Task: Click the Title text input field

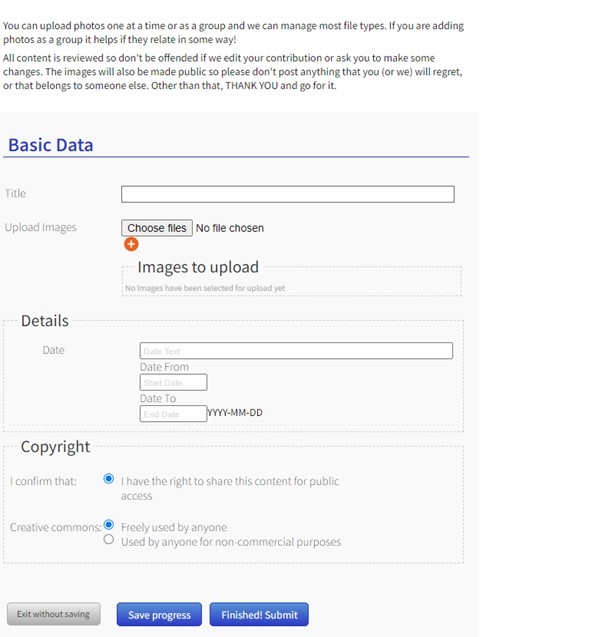Action: (x=287, y=194)
